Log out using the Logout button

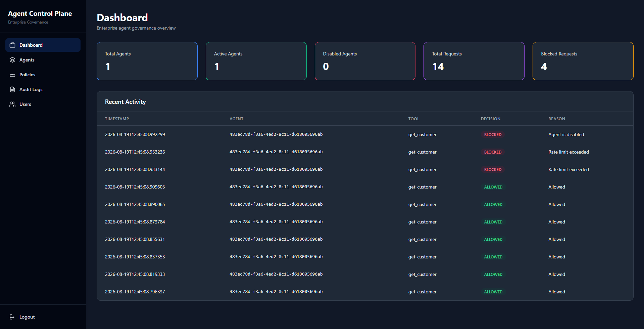43,317
